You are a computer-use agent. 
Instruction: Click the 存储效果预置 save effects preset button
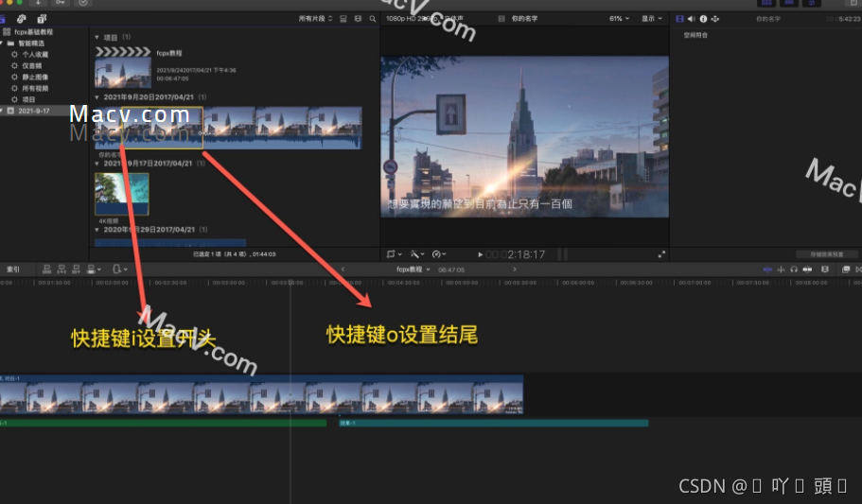tap(827, 254)
